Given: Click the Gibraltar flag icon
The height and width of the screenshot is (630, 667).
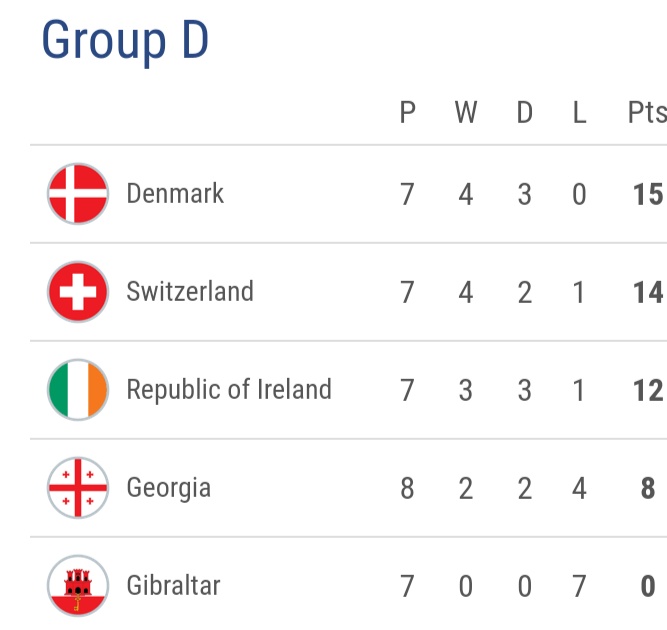Looking at the screenshot, I should click(x=78, y=585).
